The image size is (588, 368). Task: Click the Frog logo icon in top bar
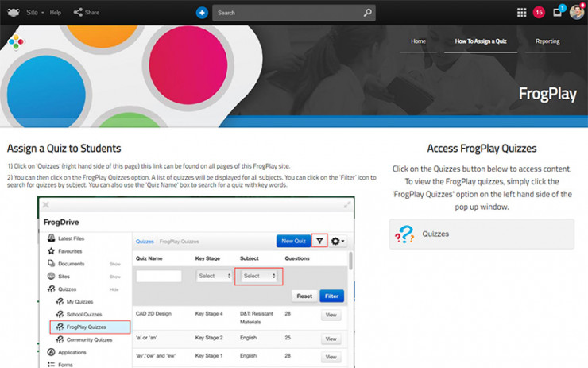point(13,13)
